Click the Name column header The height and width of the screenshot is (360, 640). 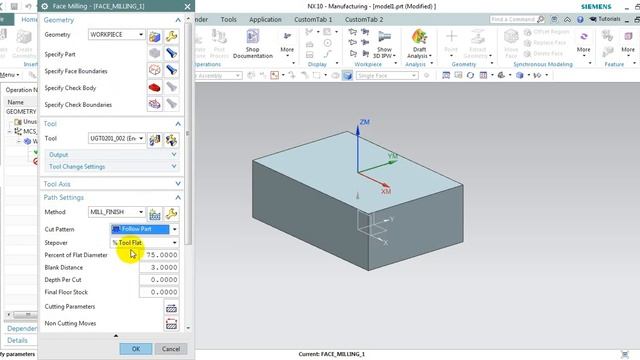(16, 102)
